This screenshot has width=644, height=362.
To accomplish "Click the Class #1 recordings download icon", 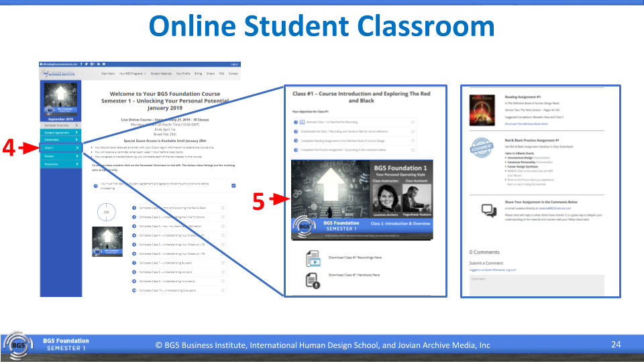I will tap(313, 259).
